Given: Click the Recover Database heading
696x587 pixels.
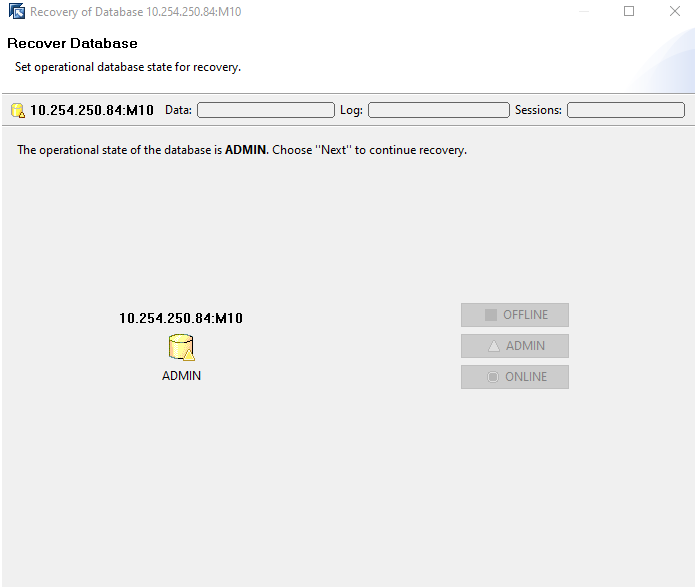Looking at the screenshot, I should point(72,44).
